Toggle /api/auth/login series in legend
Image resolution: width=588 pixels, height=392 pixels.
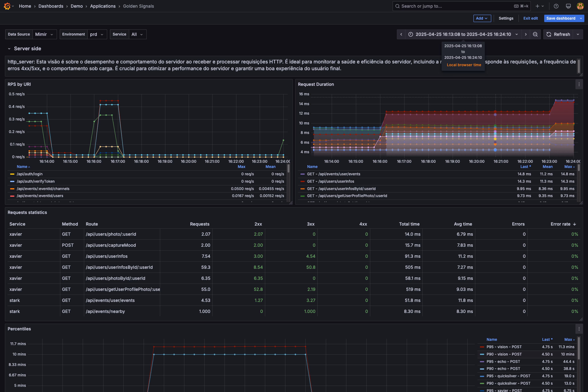(29, 174)
